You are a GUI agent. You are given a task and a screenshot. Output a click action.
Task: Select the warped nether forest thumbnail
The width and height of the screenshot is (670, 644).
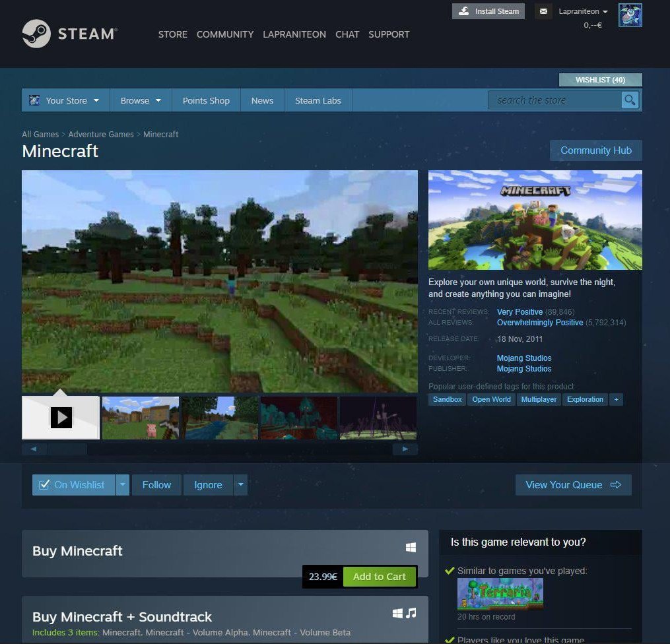point(298,418)
